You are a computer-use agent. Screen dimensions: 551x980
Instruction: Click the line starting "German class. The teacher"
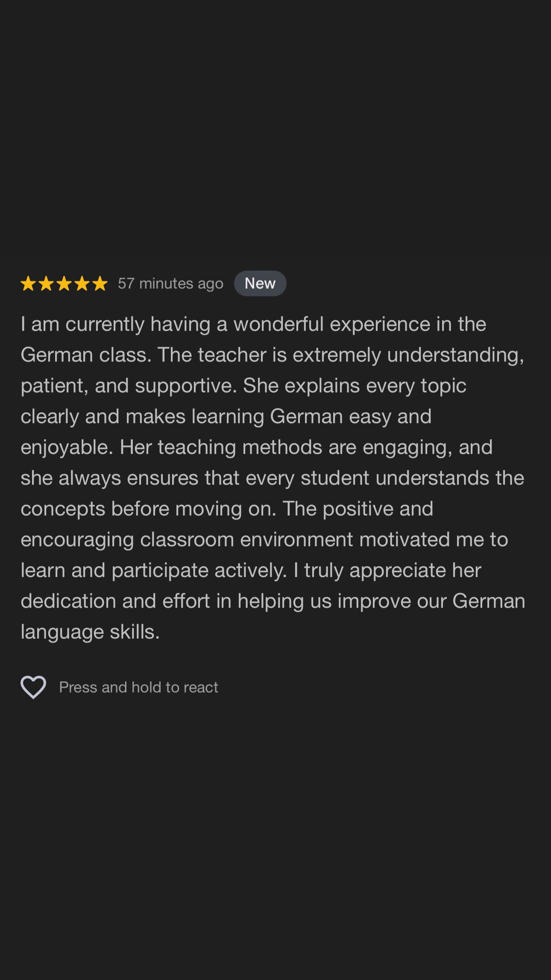273,355
